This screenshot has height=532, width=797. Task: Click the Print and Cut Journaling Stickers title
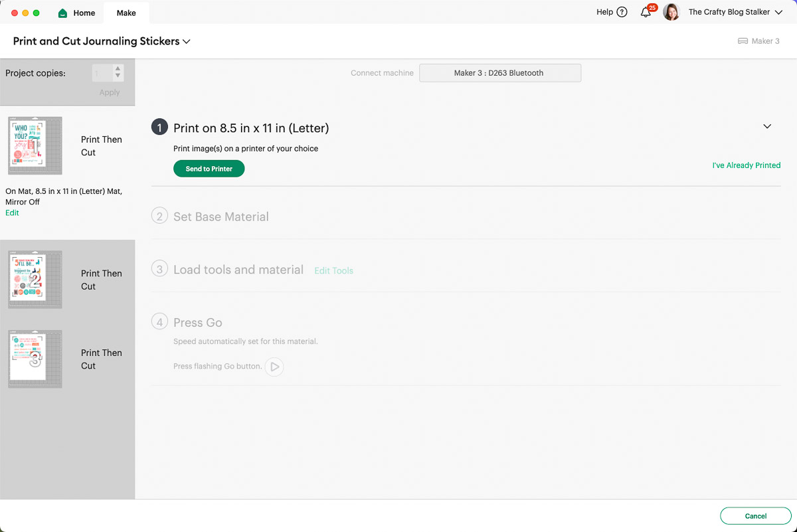pyautogui.click(x=96, y=41)
